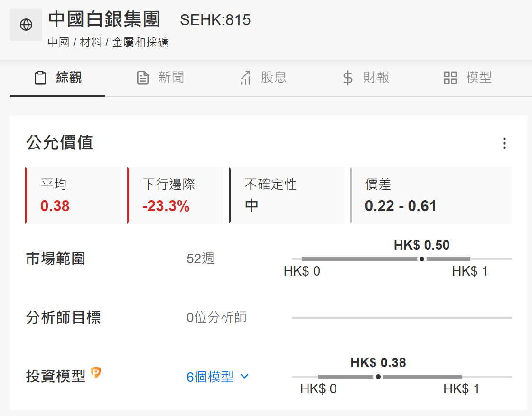
Task: Open the 股息 tab
Action: pos(263,78)
